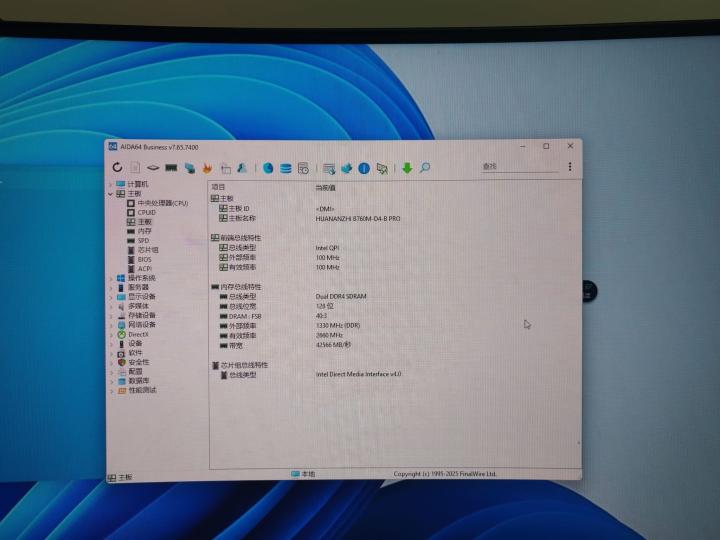Open the blue info circle icon
Viewport: 720px width, 540px height.
(364, 169)
